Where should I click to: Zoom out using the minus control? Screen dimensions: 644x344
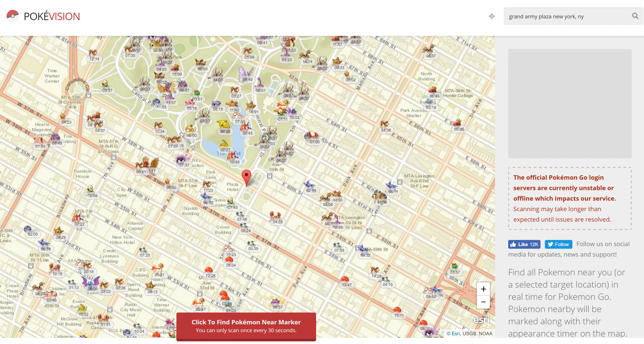click(483, 302)
